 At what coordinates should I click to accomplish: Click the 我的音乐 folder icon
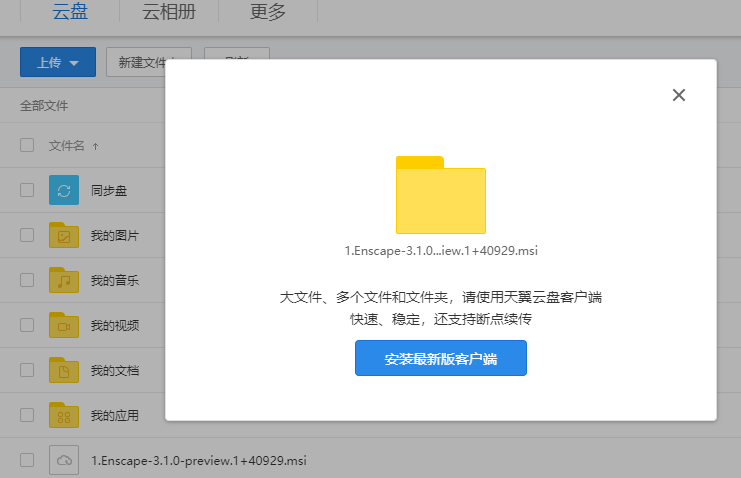[64, 280]
